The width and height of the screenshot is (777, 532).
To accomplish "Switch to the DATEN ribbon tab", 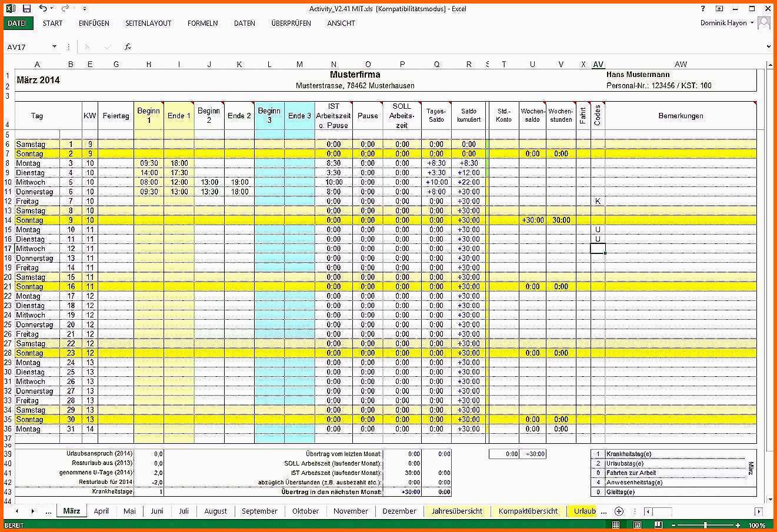I will pyautogui.click(x=245, y=24).
